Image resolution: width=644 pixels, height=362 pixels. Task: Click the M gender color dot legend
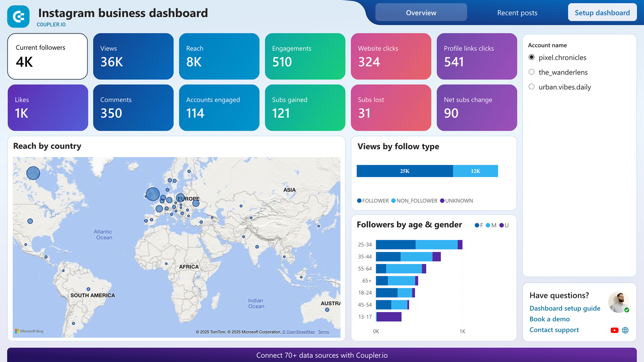click(488, 225)
